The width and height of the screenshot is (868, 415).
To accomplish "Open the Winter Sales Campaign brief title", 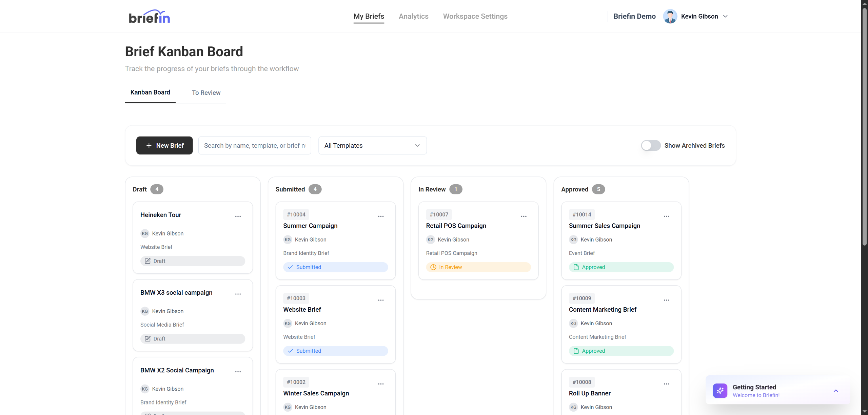I will point(316,393).
